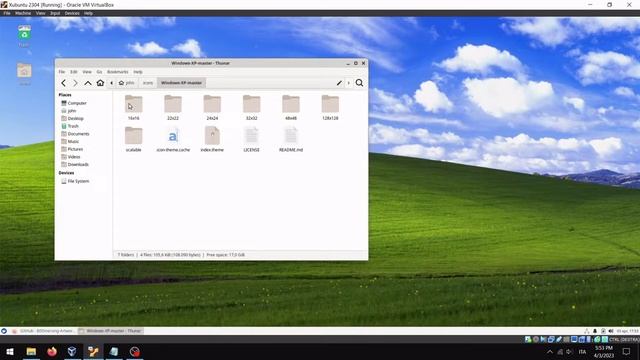This screenshot has height=360, width=640.
Task: Select the icon-theme.cache file
Action: pos(173,139)
